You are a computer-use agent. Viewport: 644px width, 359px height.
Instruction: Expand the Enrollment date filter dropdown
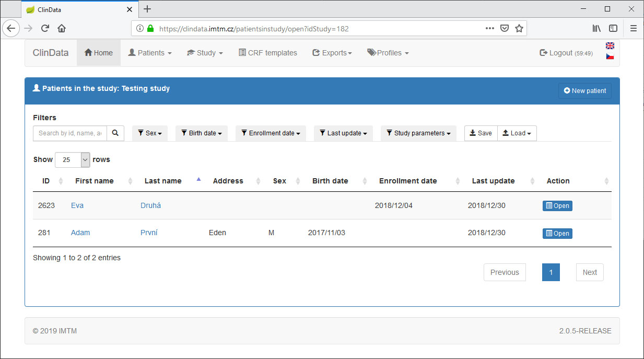pos(271,133)
